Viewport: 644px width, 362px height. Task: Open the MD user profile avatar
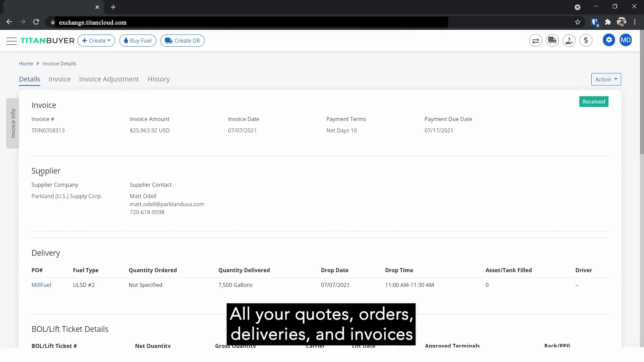pos(626,40)
